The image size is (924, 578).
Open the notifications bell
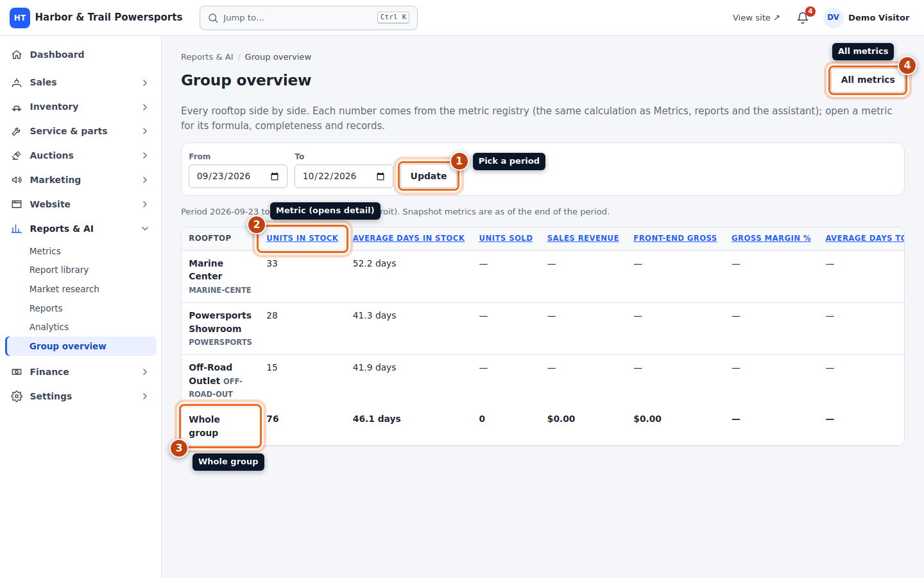[x=803, y=18]
